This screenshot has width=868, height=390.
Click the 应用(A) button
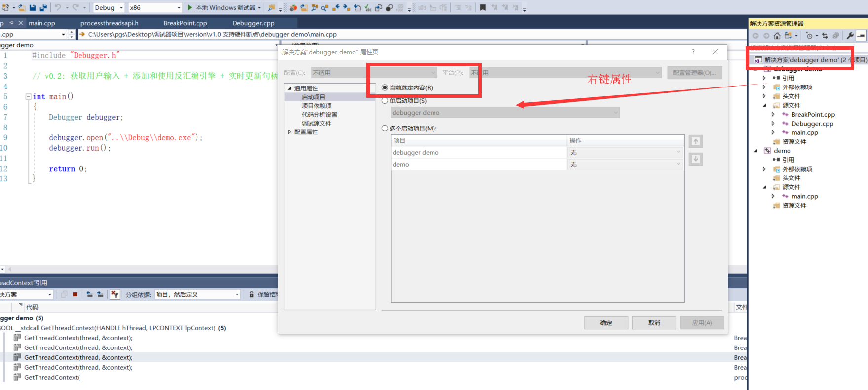702,323
